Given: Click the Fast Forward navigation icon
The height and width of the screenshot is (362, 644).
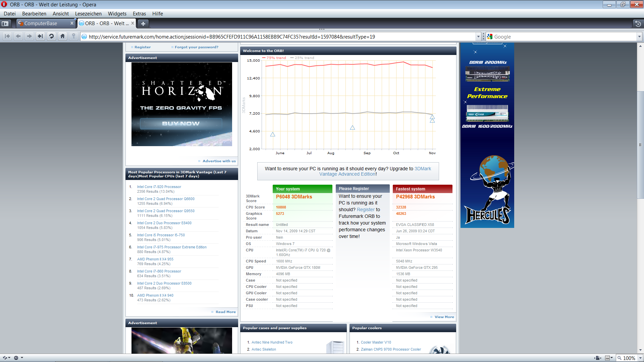Looking at the screenshot, I should click(x=40, y=37).
